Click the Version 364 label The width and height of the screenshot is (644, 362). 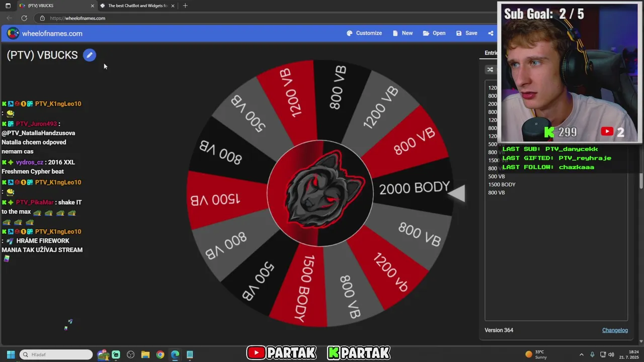click(499, 330)
